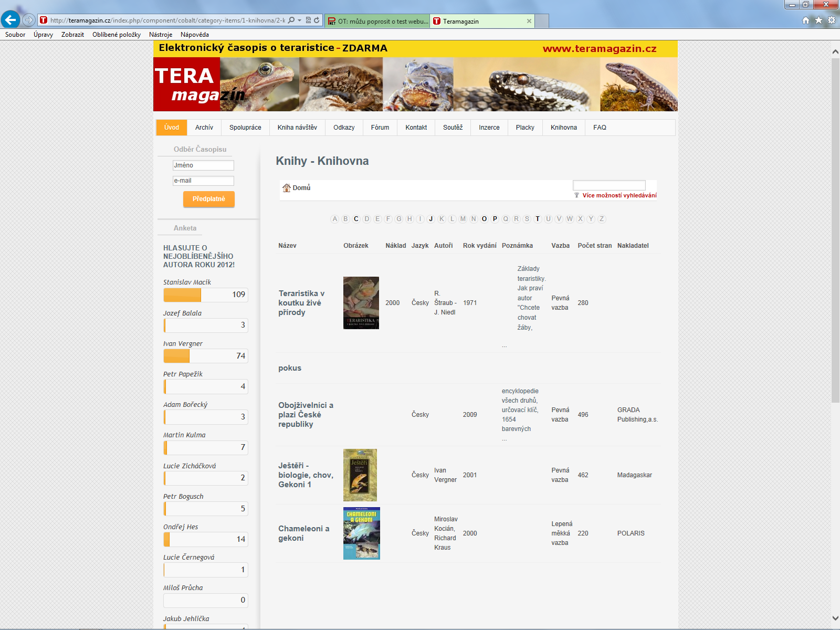Go to the Soutěž page
840x630 pixels.
click(453, 128)
